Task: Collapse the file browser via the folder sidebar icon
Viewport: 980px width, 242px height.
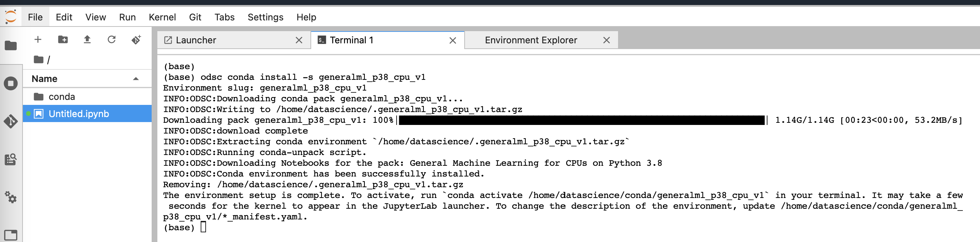Action: click(x=11, y=46)
